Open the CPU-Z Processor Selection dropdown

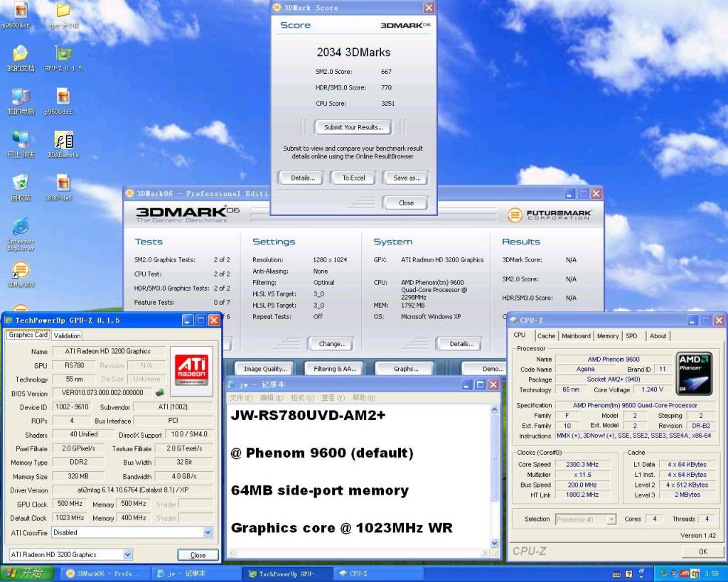pyautogui.click(x=611, y=519)
